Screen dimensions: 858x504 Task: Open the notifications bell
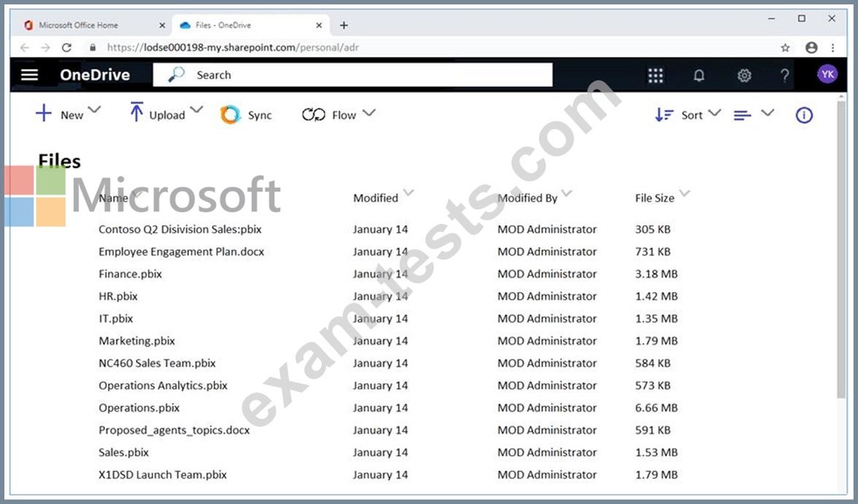(x=699, y=76)
